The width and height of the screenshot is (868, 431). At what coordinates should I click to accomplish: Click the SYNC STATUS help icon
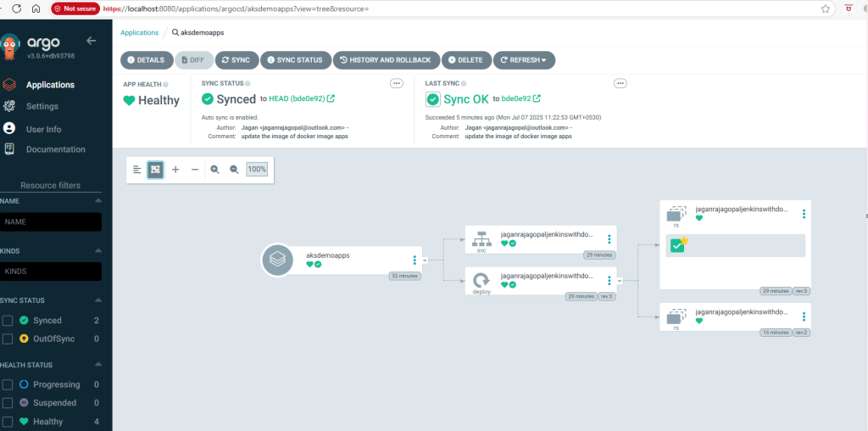pos(248,84)
